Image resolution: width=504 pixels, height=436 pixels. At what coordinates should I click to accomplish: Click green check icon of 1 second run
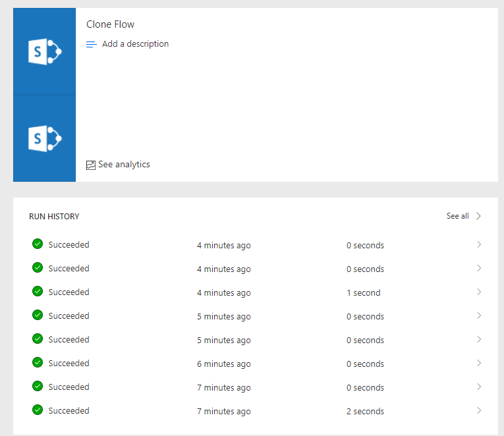click(38, 291)
